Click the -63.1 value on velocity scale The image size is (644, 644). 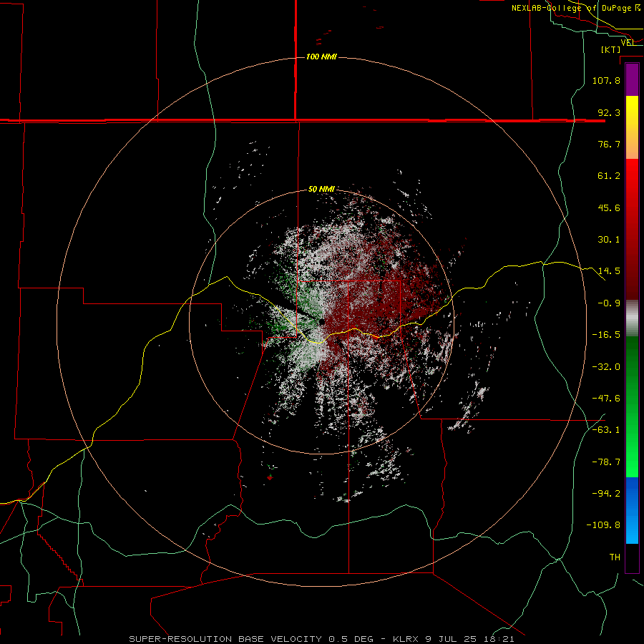click(x=606, y=430)
